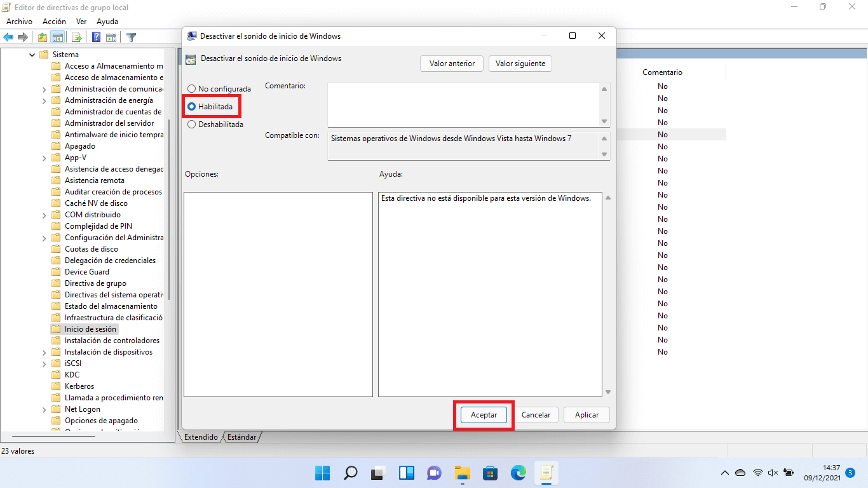868x488 pixels.
Task: Confirm with the Aceptar button
Action: (484, 415)
